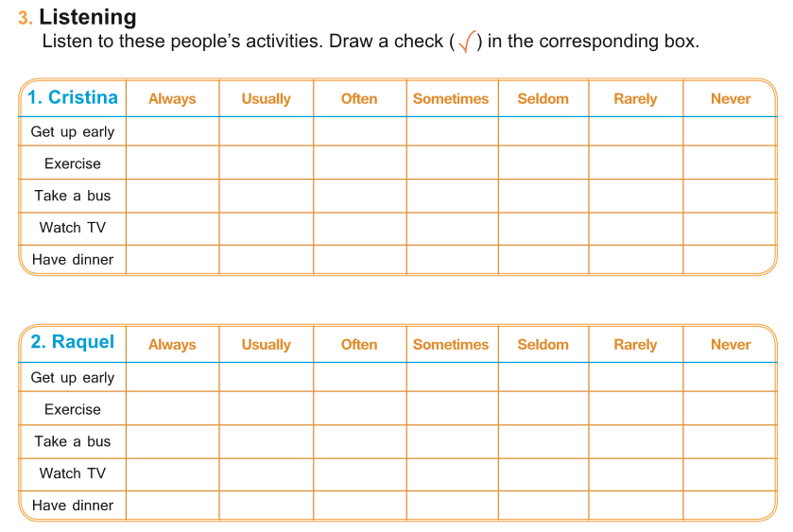This screenshot has height=532, width=793.
Task: Check Raquel's Usually box for Have dinner
Action: pos(266,506)
